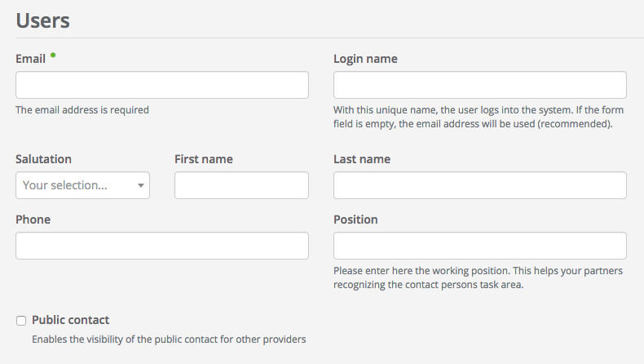
Task: Focus the Phone input field
Action: (161, 246)
